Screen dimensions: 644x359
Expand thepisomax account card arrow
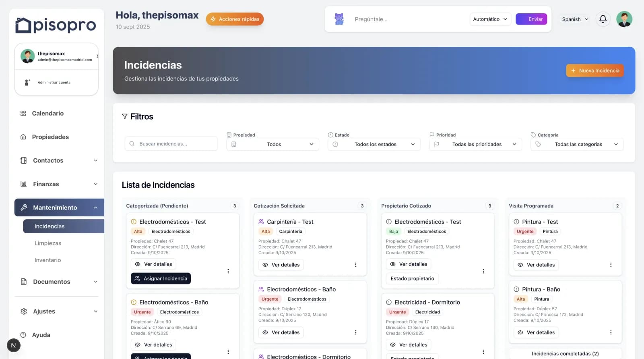click(97, 56)
